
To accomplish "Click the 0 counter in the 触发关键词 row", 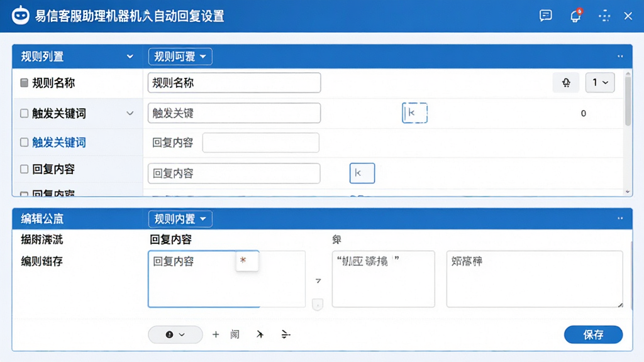I will click(x=583, y=113).
